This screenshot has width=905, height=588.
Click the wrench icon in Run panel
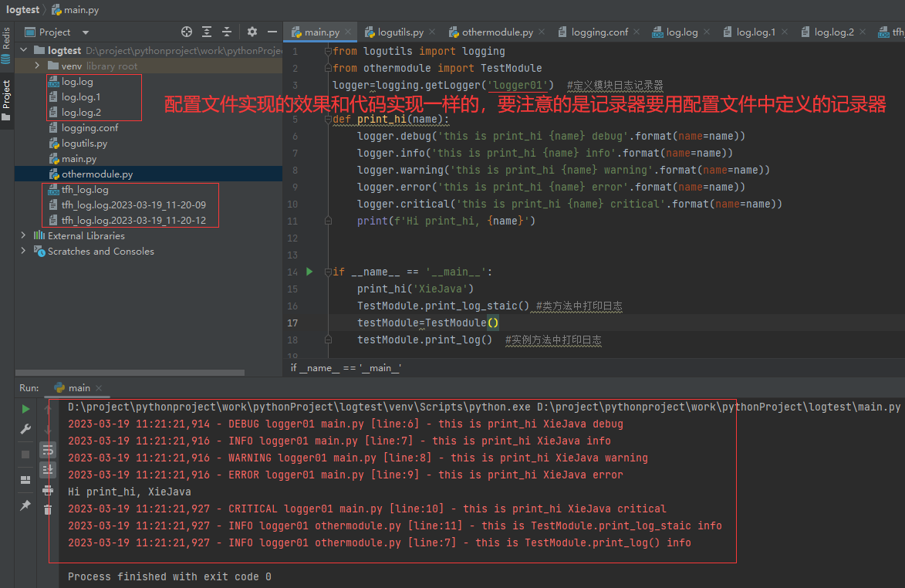(25, 429)
